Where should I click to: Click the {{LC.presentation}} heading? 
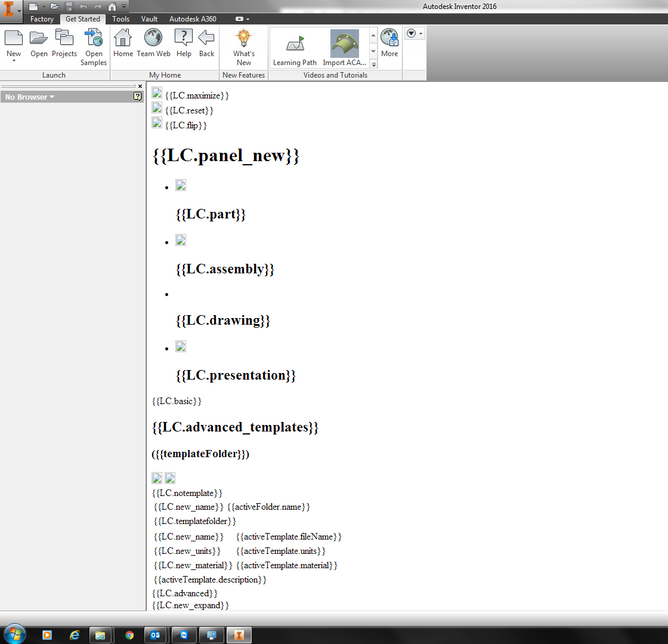tap(236, 375)
